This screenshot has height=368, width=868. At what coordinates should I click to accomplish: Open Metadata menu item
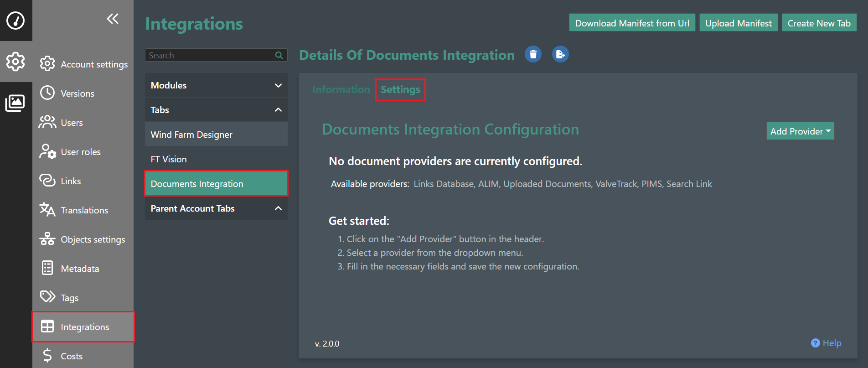[83, 268]
